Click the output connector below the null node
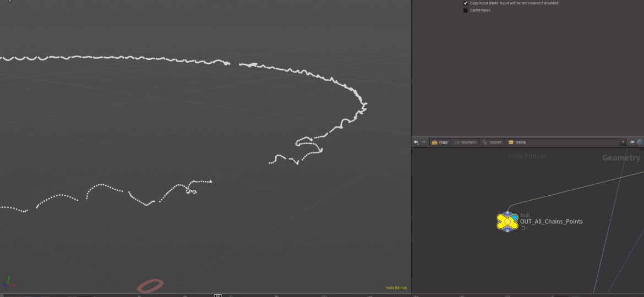 507,231
